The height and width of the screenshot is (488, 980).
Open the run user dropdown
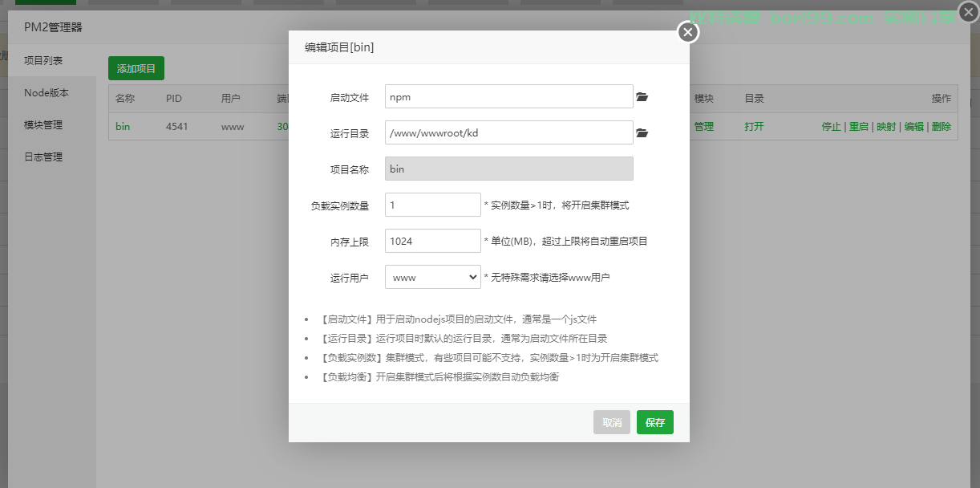point(433,277)
